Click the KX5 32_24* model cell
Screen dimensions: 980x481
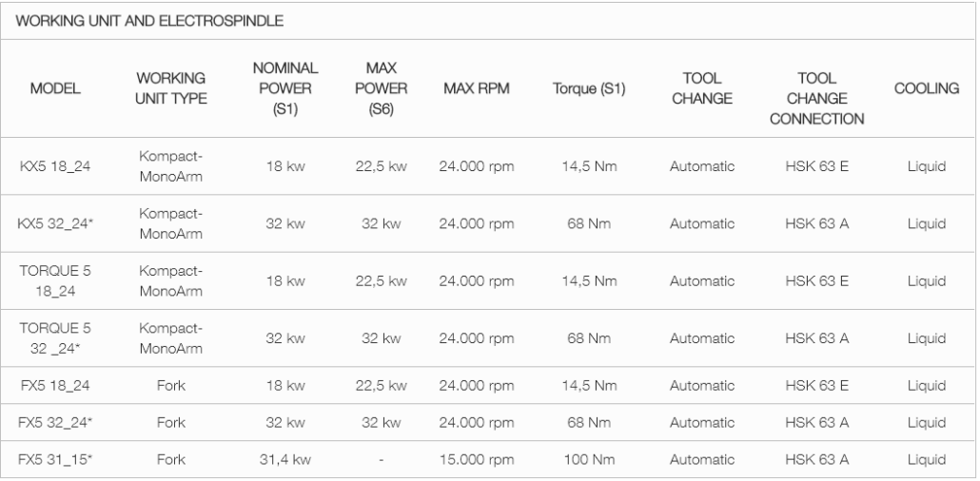[x=55, y=223]
